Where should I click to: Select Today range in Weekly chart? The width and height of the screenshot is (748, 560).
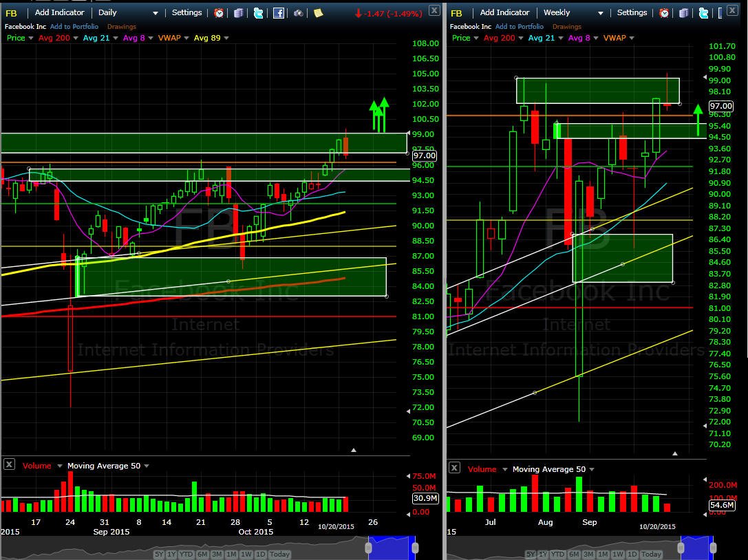[651, 554]
